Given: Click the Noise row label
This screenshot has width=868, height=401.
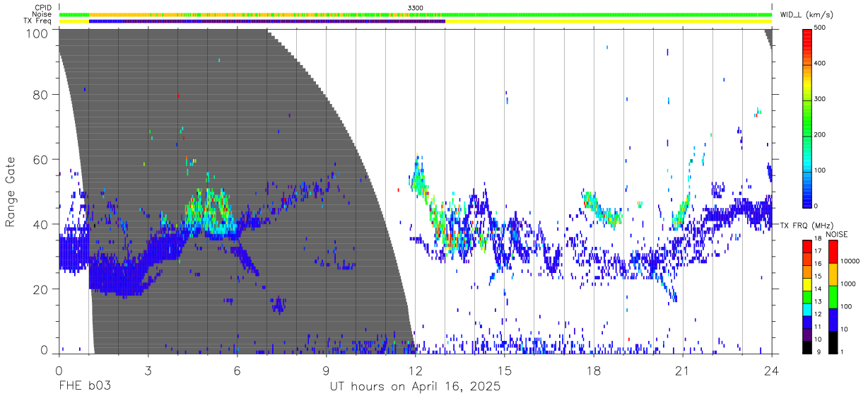Looking at the screenshot, I should [x=42, y=14].
